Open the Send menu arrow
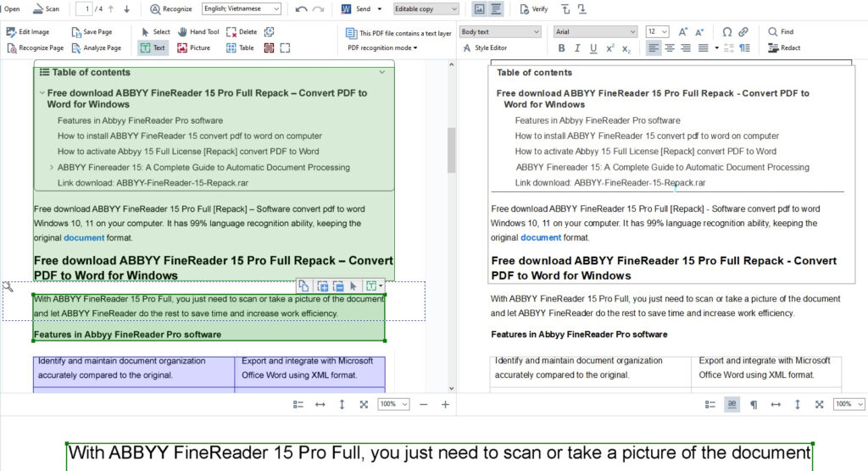The image size is (868, 471). 379,9
